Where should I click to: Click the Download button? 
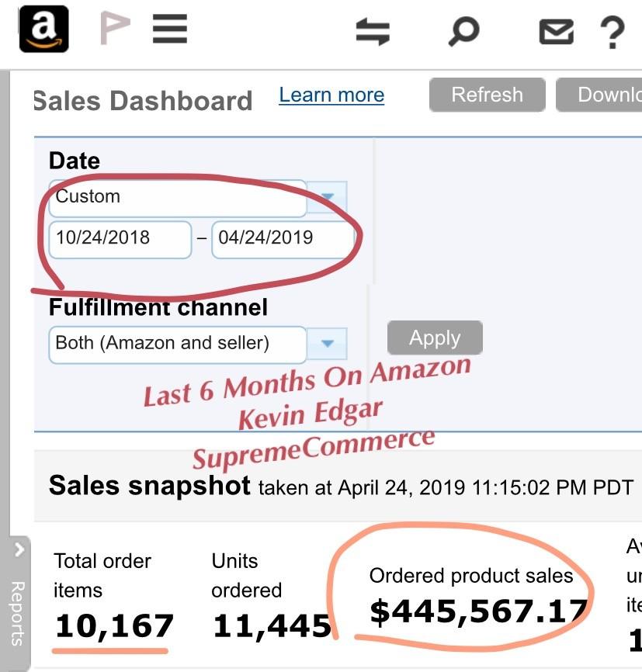coord(599,95)
